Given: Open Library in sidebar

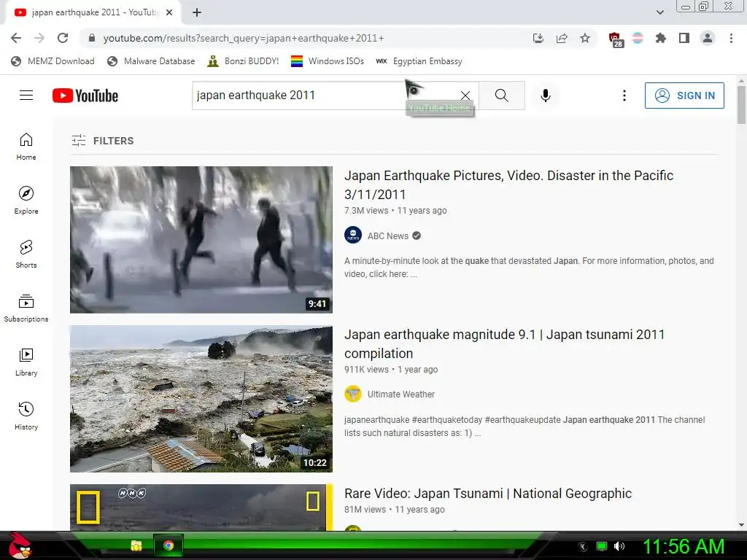Looking at the screenshot, I should pyautogui.click(x=26, y=362).
